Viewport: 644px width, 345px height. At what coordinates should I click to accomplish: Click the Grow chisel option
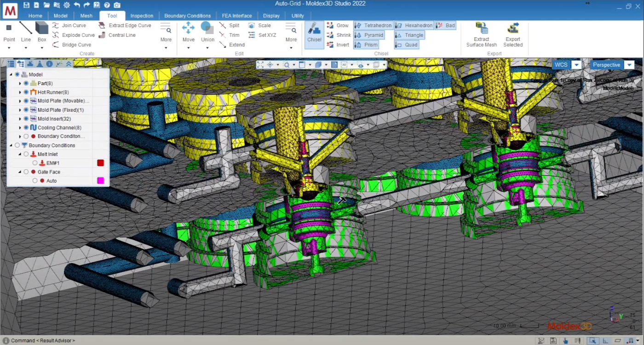(338, 26)
